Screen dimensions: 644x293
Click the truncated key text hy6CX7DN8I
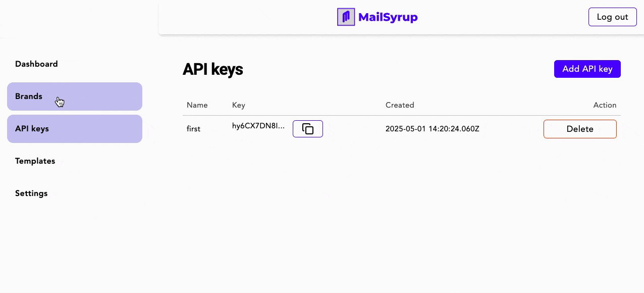click(x=258, y=126)
